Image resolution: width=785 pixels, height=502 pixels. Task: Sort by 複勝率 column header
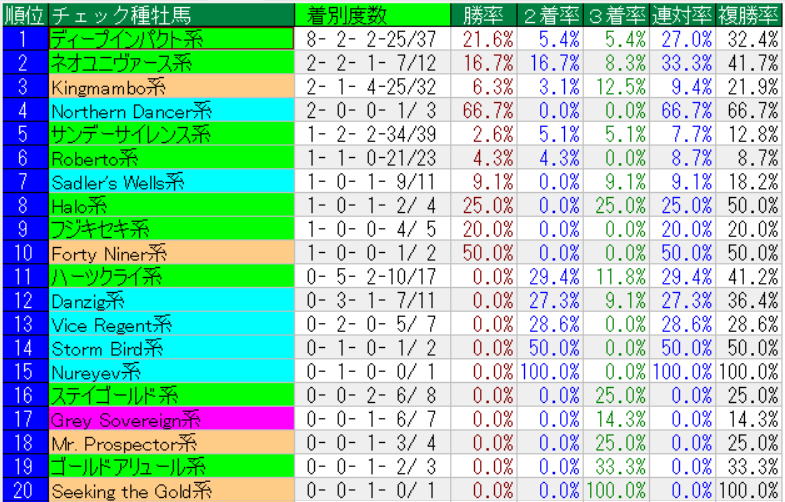coord(749,15)
